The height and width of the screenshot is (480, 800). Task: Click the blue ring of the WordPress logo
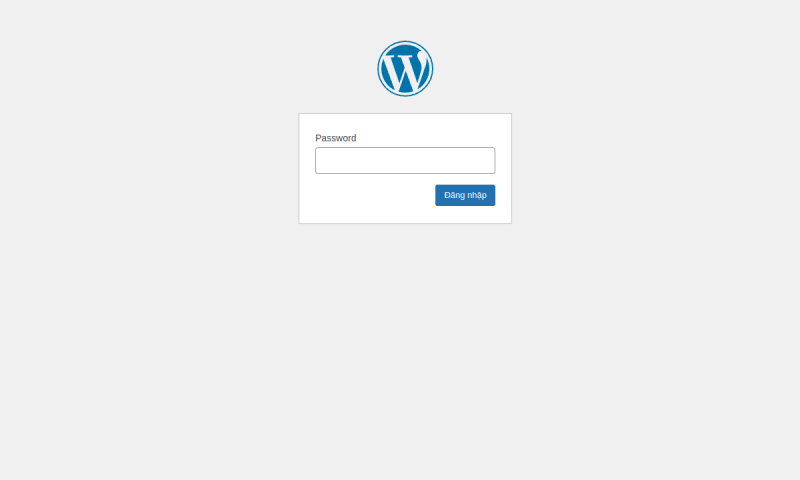(x=405, y=42)
